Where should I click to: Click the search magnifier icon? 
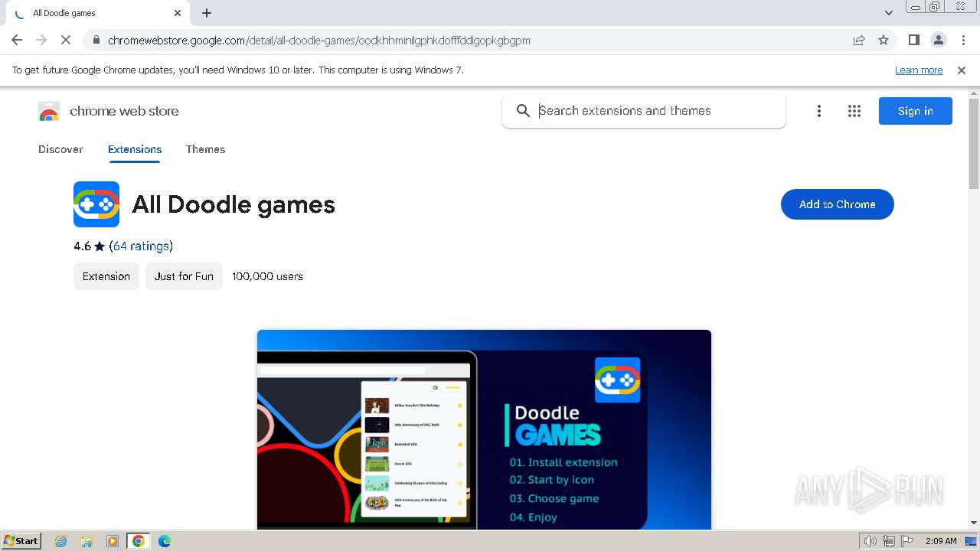pyautogui.click(x=523, y=111)
